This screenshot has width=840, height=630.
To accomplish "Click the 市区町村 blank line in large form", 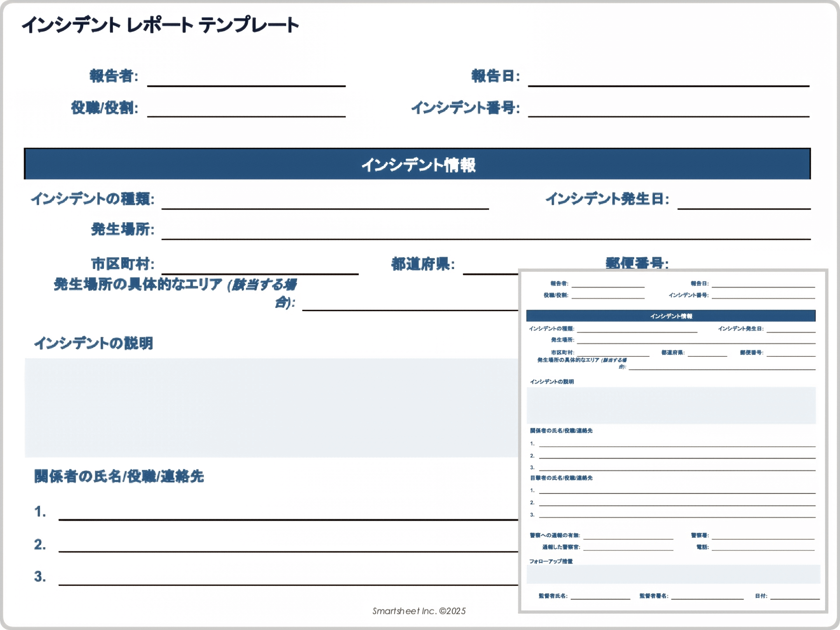I will [260, 274].
